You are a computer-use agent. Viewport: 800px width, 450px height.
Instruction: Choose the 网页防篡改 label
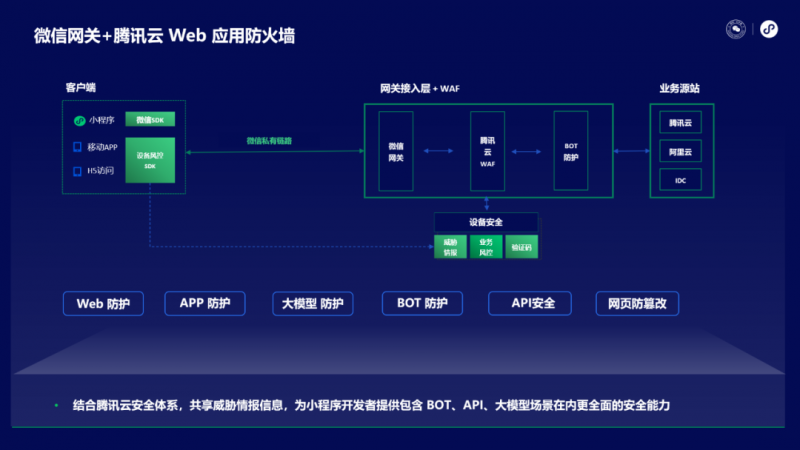637,303
